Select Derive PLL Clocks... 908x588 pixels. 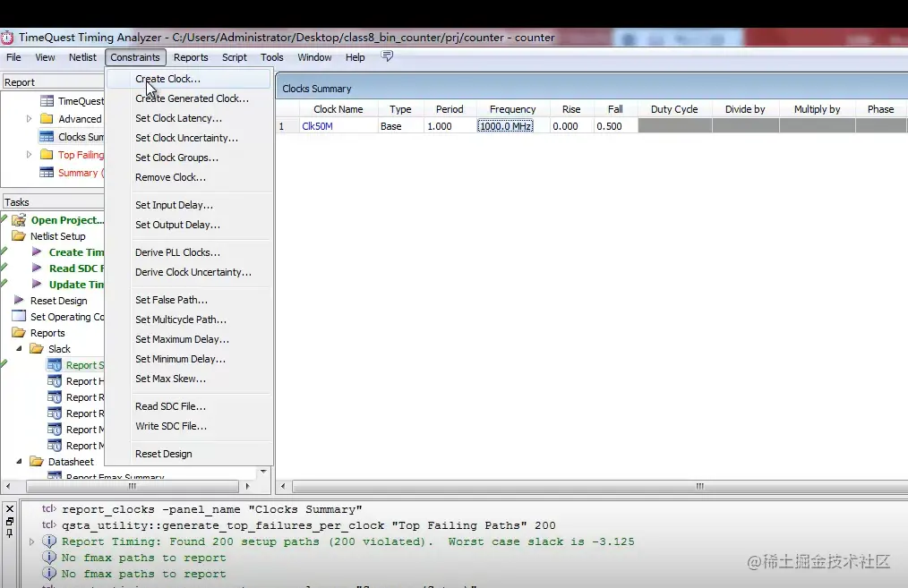pos(189,252)
